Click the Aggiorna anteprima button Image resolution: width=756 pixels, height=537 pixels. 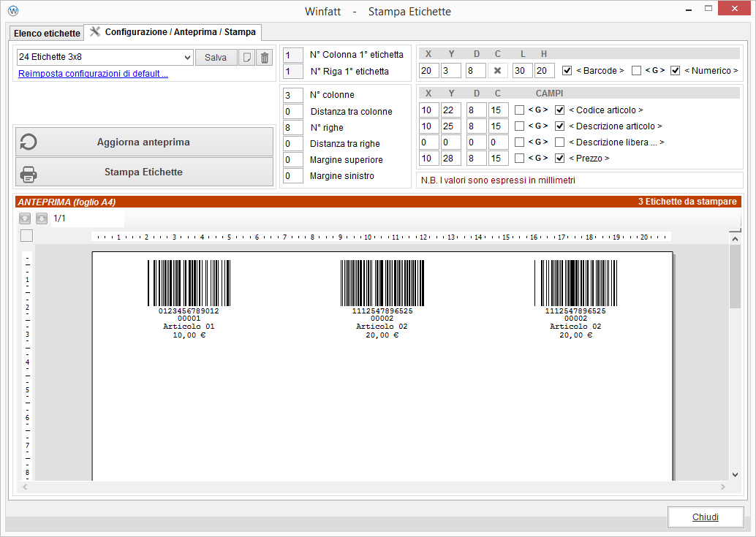[x=144, y=142]
